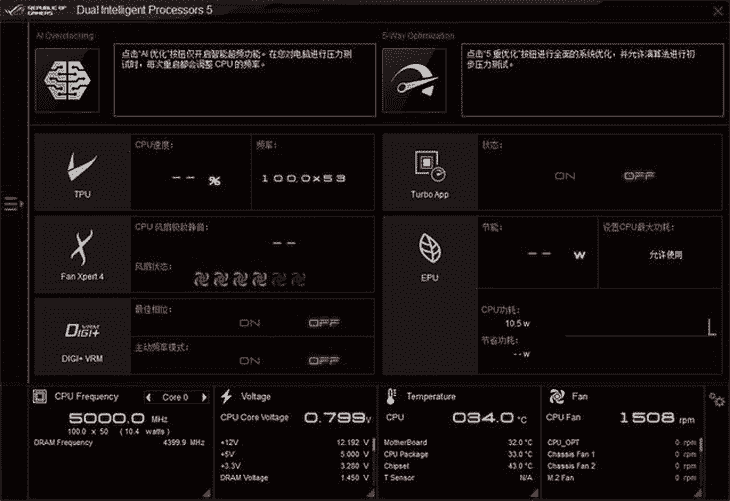Close the Dual Intelligent Processors window
Viewport: 730px width, 501px height.
pos(718,11)
